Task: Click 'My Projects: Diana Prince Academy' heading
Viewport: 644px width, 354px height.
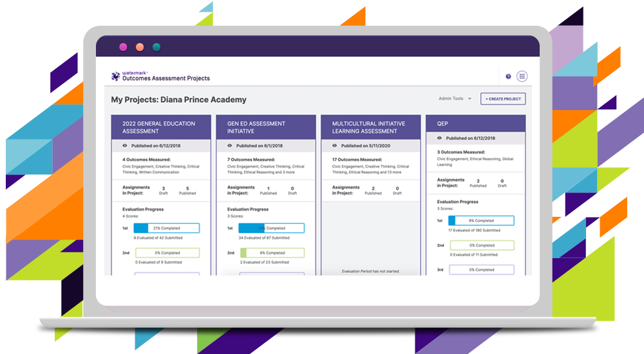Action: [x=178, y=100]
